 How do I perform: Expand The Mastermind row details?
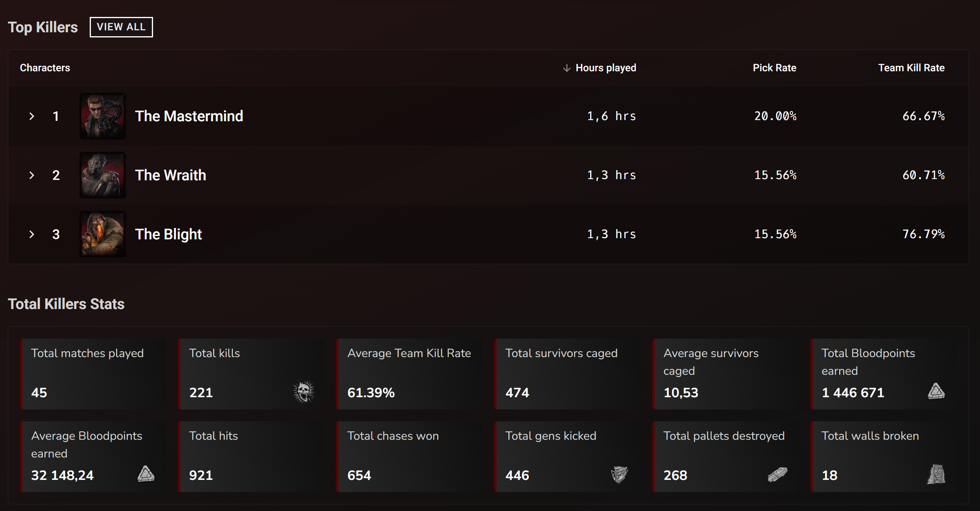32,116
